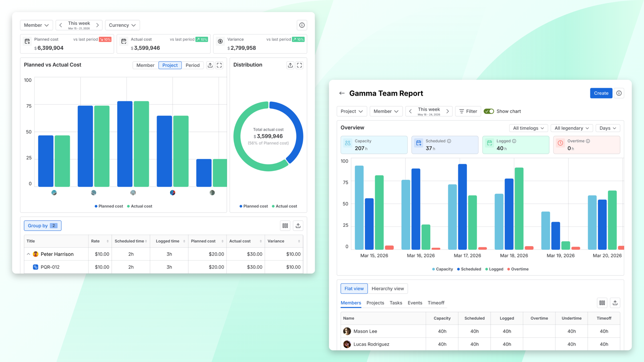Toggle Scheduled series in overview legend
The image size is (644, 362).
pyautogui.click(x=469, y=269)
